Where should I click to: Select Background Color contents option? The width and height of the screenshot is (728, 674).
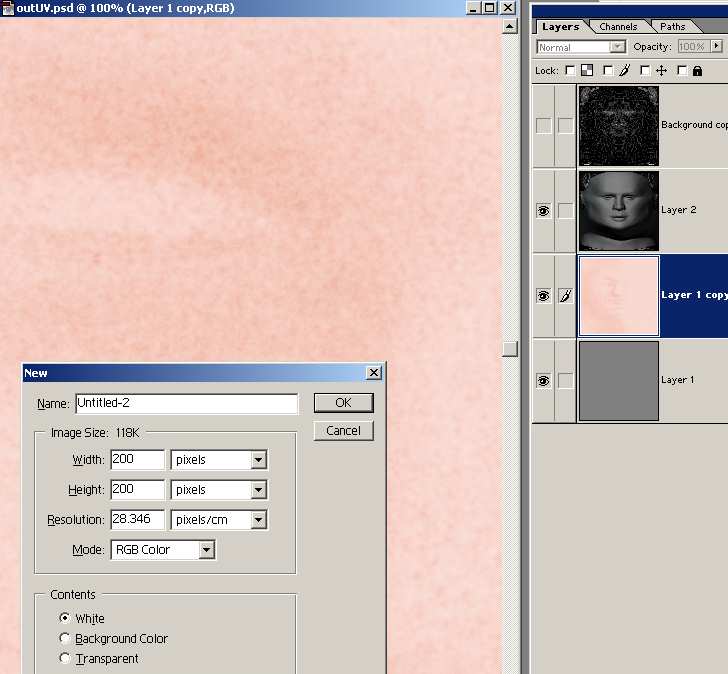point(66,638)
